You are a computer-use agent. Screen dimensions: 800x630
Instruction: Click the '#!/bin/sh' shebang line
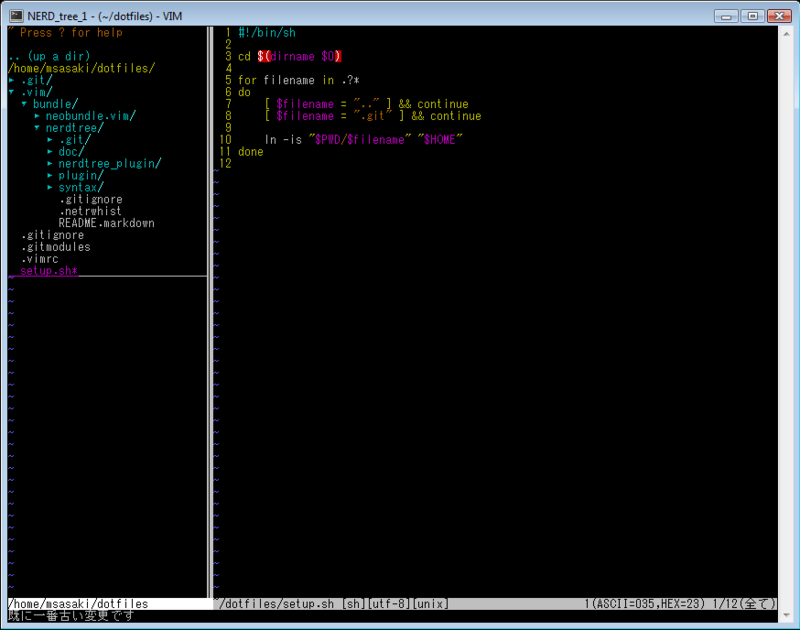267,33
